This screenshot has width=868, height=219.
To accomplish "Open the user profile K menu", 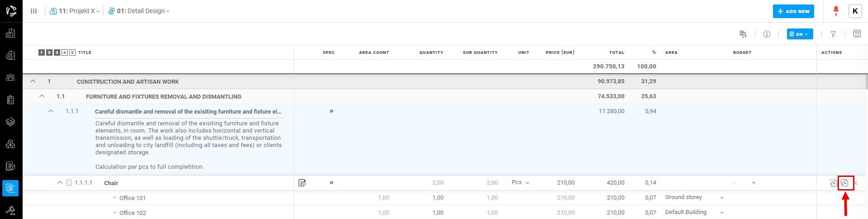I will click(855, 11).
